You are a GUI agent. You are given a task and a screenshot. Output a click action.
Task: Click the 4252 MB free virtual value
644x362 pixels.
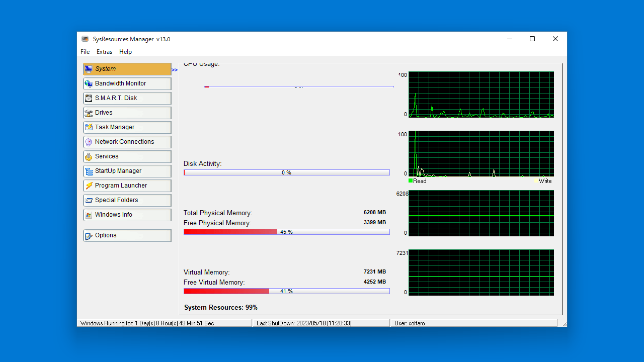click(x=375, y=282)
